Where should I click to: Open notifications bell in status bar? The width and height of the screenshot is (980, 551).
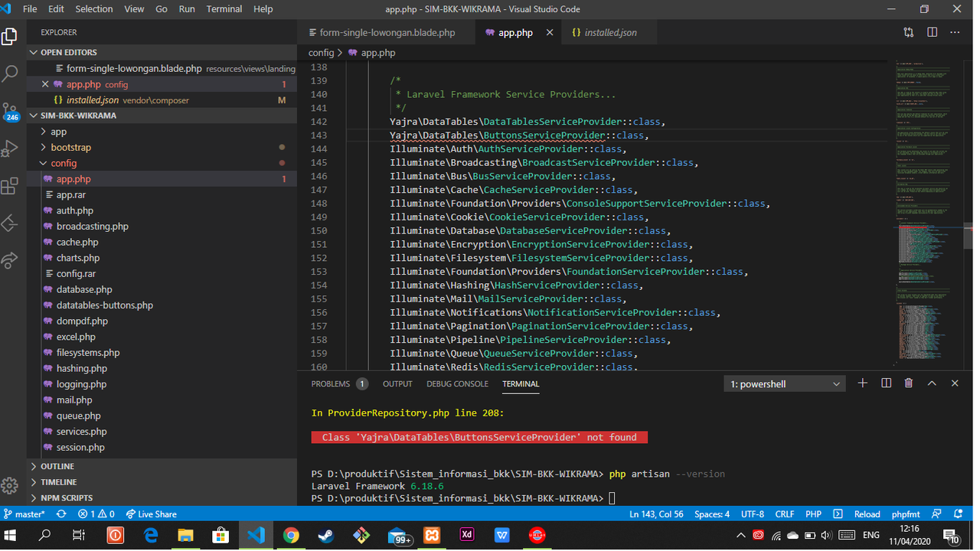point(958,514)
